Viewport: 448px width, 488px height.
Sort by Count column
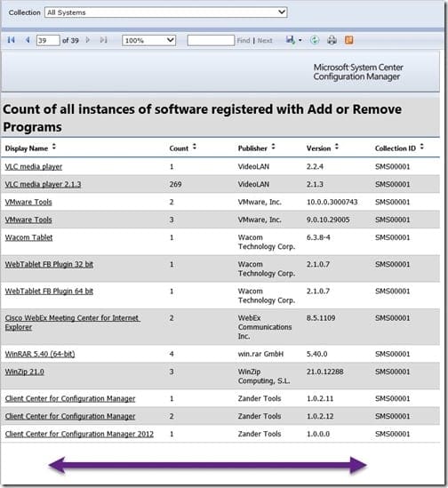[195, 147]
